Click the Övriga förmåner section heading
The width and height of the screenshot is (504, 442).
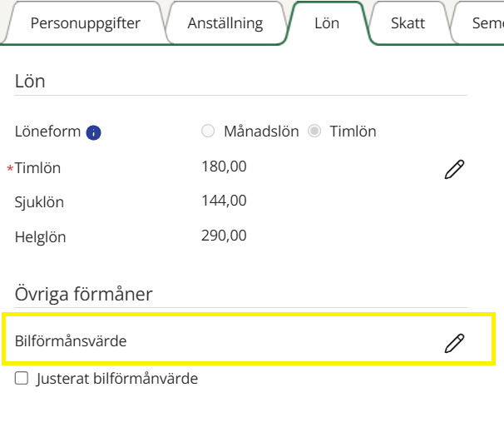point(82,294)
